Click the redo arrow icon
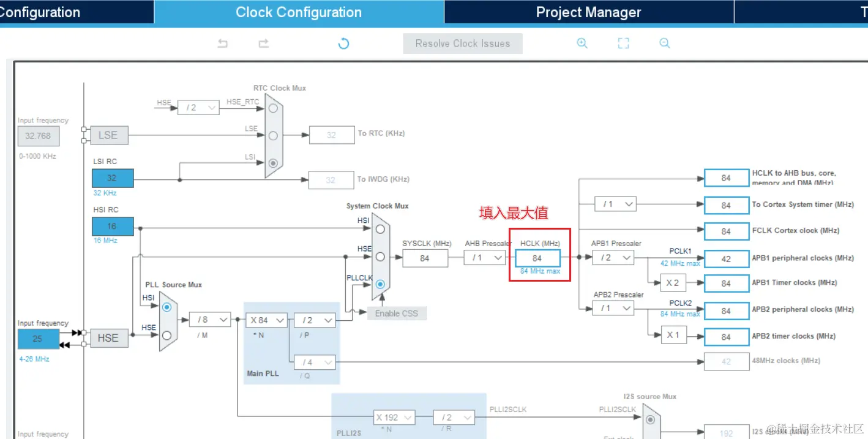The width and height of the screenshot is (868, 439). (x=264, y=43)
